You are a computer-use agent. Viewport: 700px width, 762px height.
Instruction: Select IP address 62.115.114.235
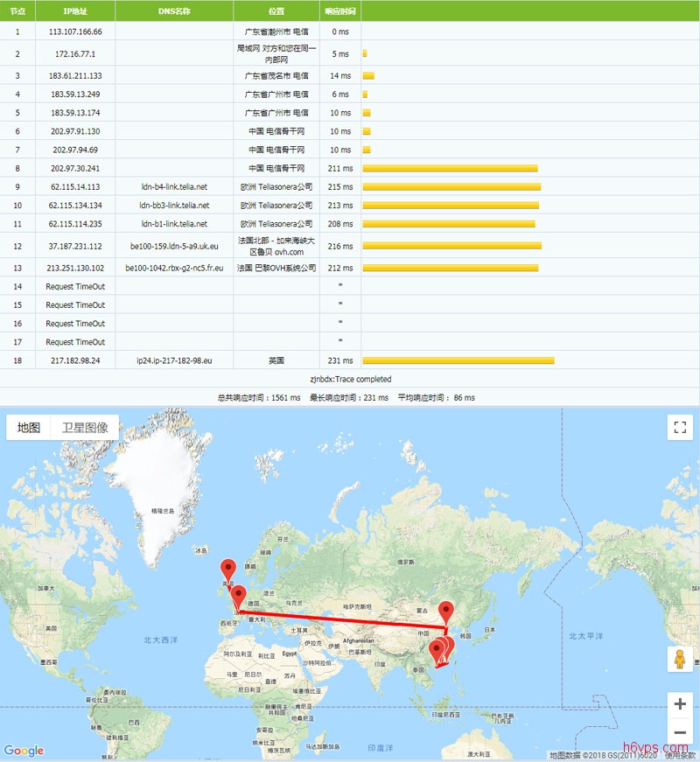click(75, 224)
